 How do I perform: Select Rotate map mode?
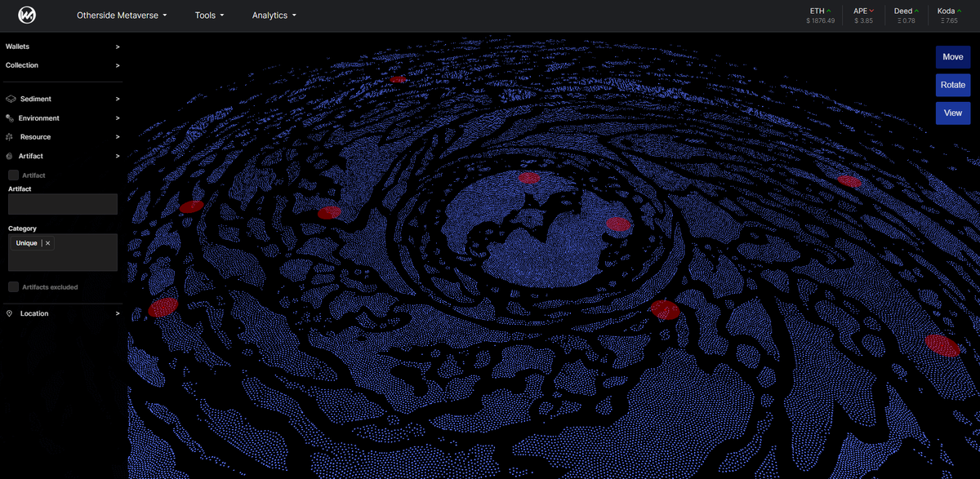click(953, 85)
